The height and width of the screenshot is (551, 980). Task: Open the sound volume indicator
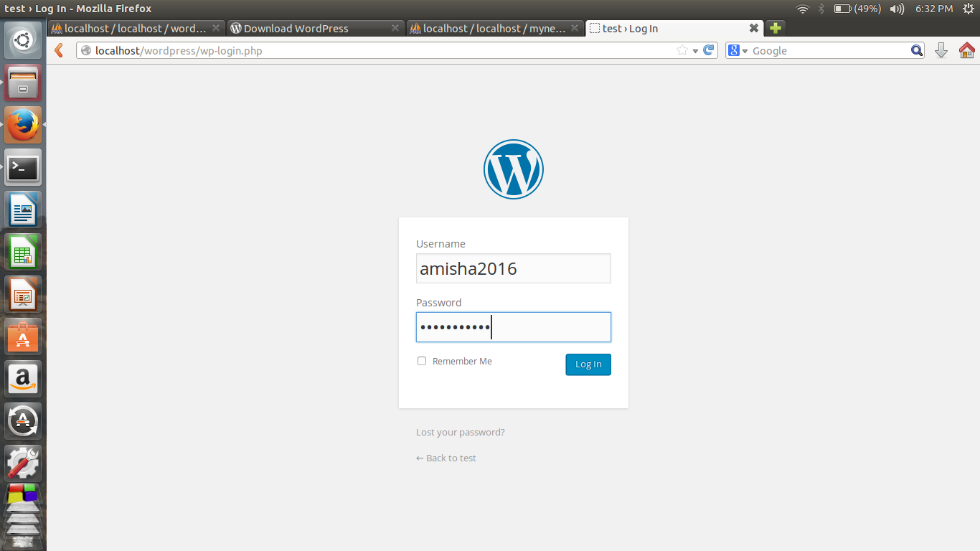click(897, 9)
